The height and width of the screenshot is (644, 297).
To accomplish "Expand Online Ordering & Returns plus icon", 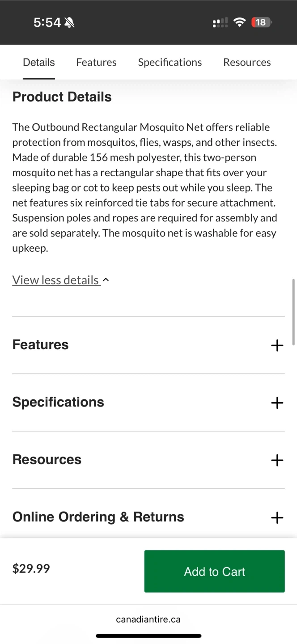I will (277, 517).
